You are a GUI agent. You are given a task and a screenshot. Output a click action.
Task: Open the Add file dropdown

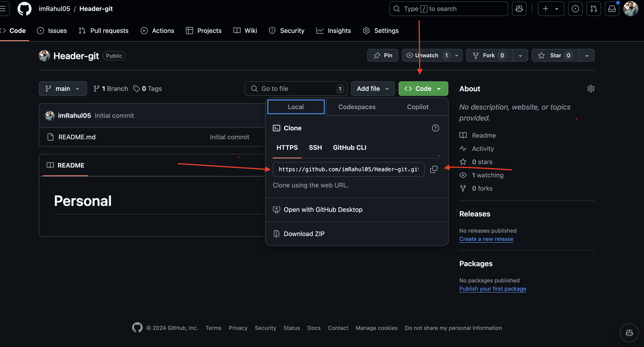(x=373, y=88)
